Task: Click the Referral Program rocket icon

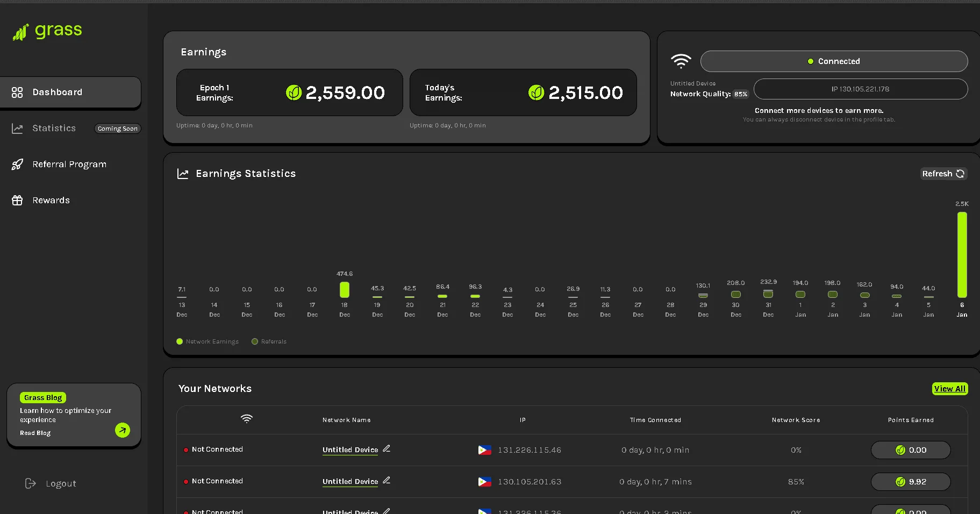Action: [17, 165]
